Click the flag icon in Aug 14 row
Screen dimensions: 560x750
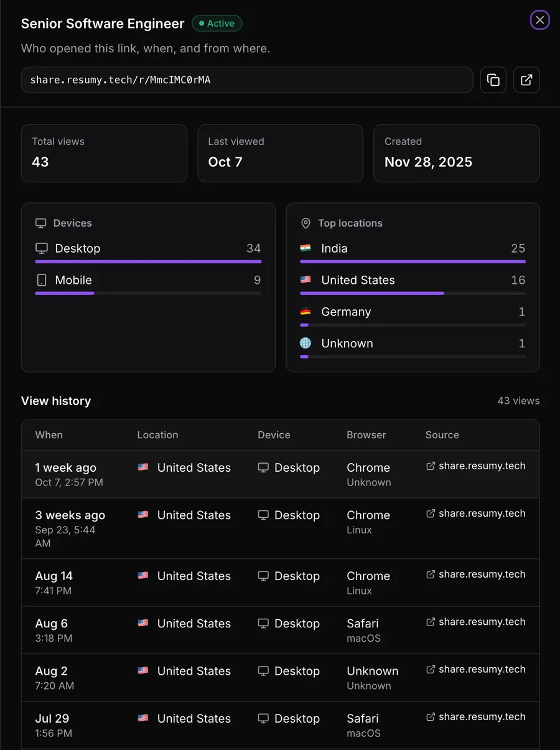coord(143,575)
